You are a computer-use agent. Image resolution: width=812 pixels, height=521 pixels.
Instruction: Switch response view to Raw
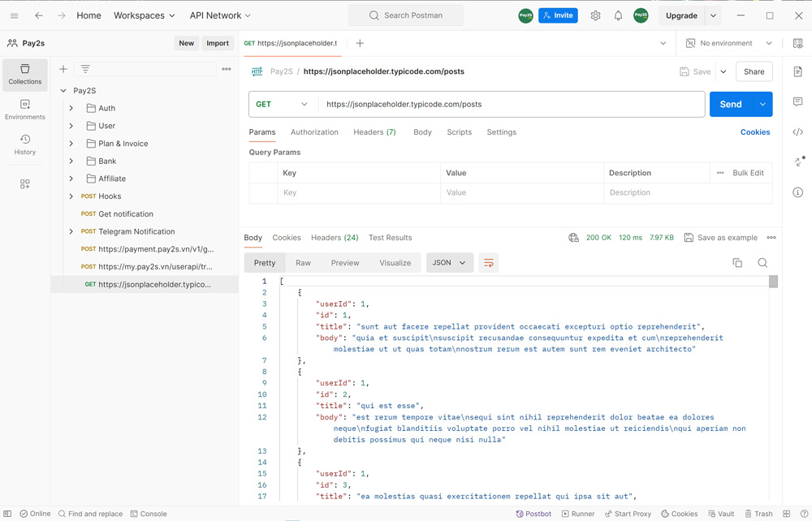coord(303,263)
